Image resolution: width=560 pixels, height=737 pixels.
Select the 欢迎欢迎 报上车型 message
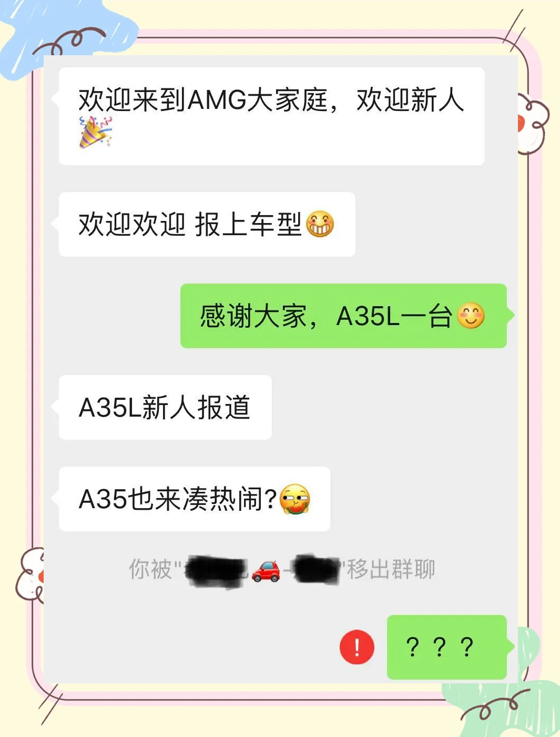pyautogui.click(x=207, y=224)
